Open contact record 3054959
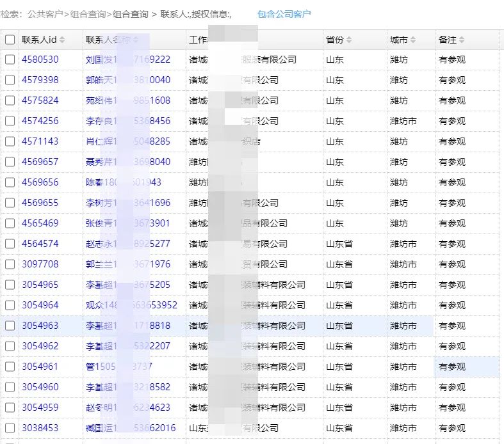Screen dimensions: 504x444 (x=40, y=408)
